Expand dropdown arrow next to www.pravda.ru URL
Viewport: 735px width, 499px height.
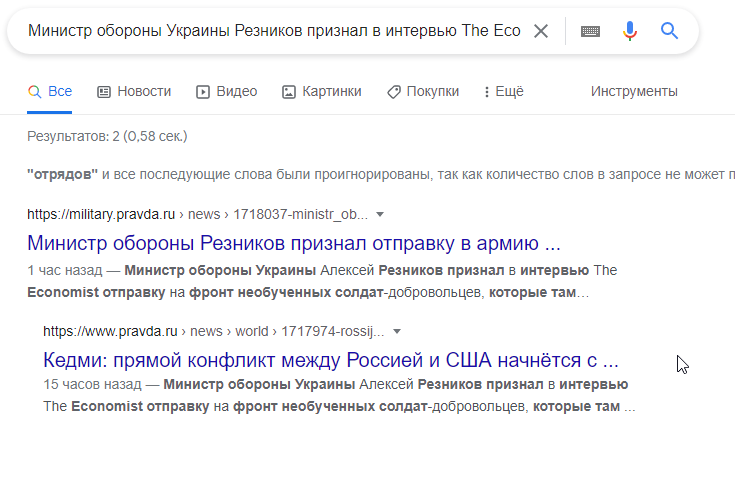[397, 332]
